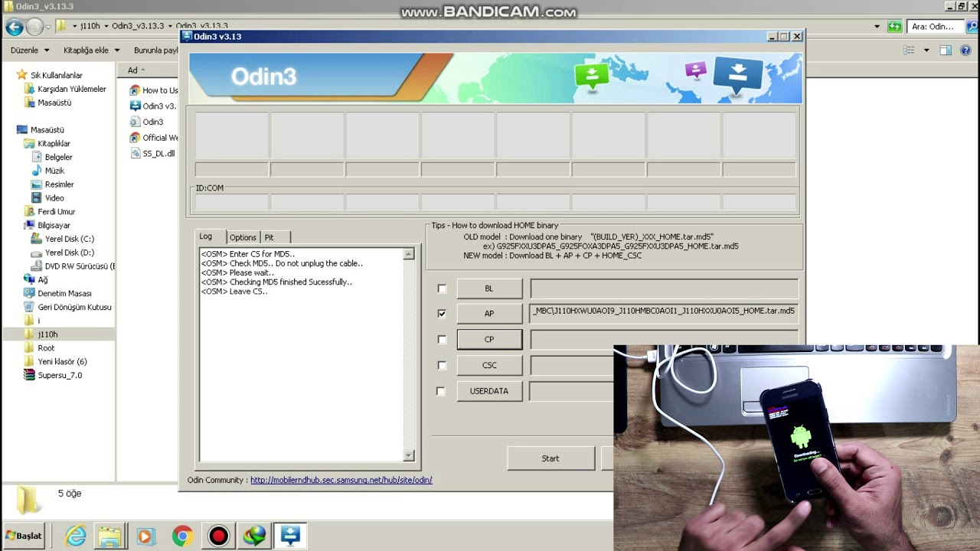This screenshot has height=551, width=980.
Task: Switch to the Options tab
Action: (243, 237)
